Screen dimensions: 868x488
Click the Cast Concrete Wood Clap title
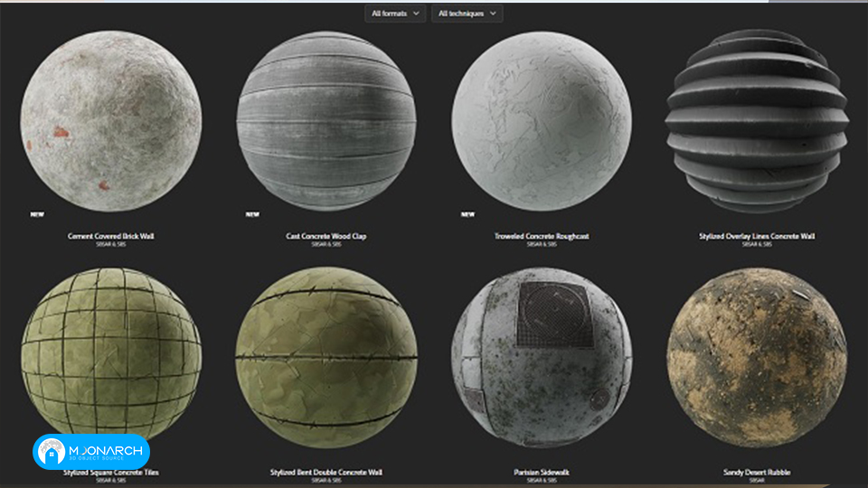326,236
